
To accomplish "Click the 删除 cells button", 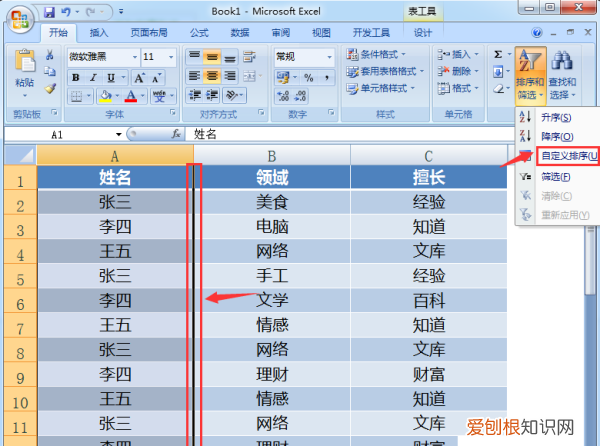I will (x=458, y=72).
